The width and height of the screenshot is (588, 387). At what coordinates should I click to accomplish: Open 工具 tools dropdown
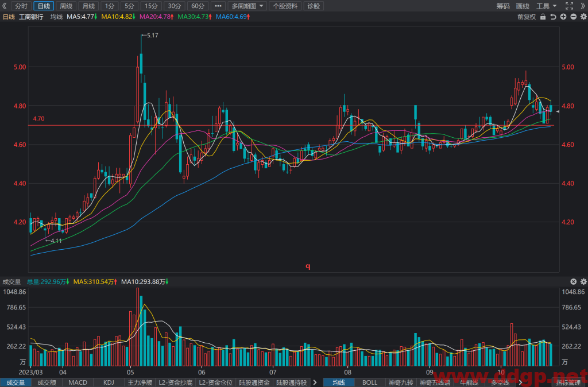[x=547, y=6]
